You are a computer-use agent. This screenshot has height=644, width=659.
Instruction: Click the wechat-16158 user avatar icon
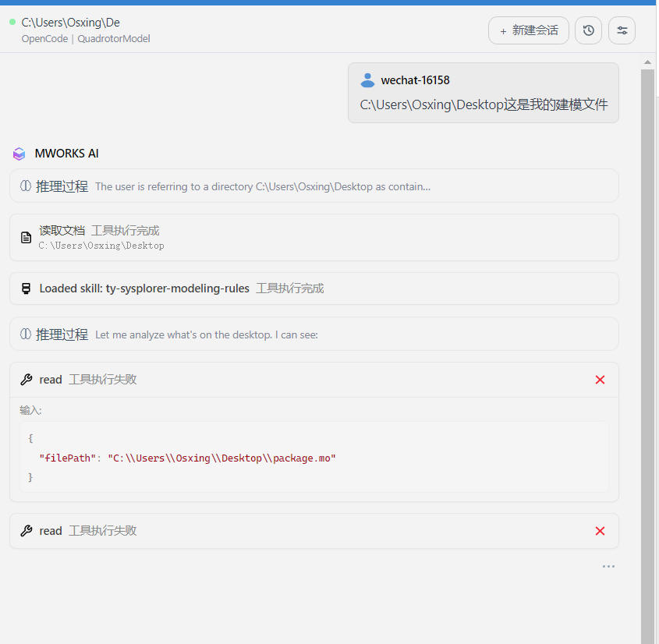367,80
